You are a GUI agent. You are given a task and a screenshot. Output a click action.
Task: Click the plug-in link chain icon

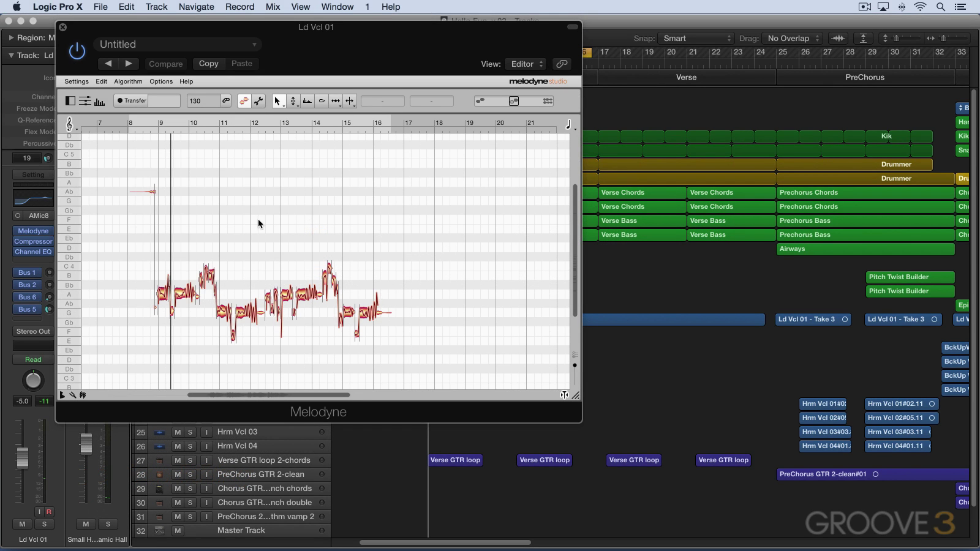click(562, 64)
